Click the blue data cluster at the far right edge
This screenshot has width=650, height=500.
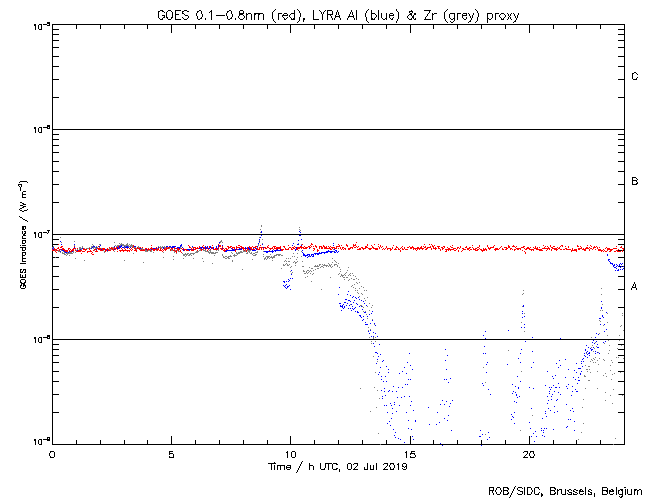click(x=617, y=266)
